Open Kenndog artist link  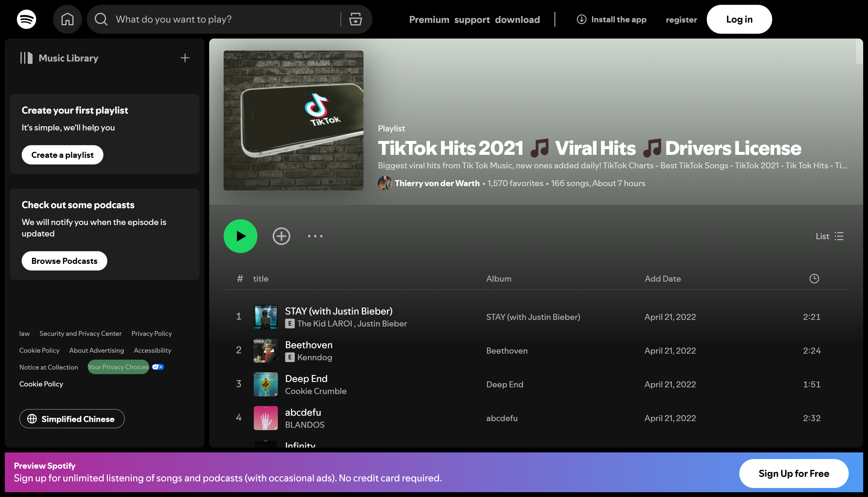click(314, 358)
